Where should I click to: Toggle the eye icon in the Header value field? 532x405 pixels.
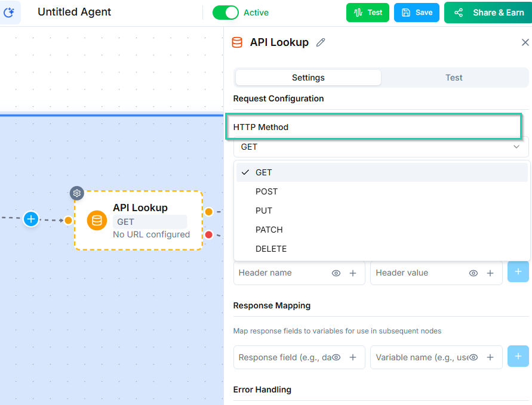click(473, 273)
